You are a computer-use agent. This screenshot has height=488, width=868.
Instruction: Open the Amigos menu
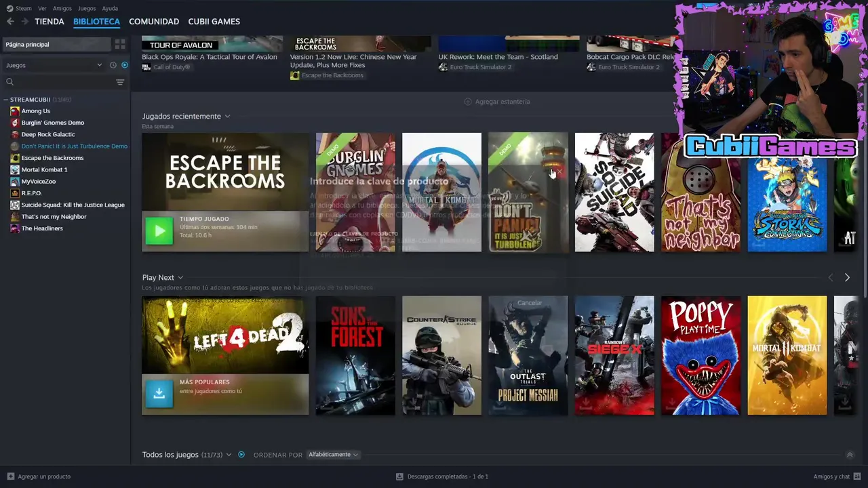pos(62,9)
